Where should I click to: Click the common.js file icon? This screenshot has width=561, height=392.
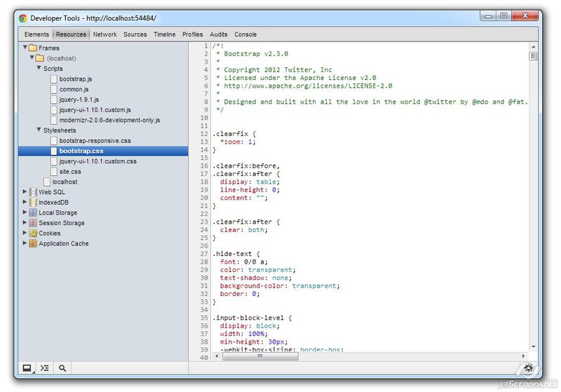[x=54, y=89]
